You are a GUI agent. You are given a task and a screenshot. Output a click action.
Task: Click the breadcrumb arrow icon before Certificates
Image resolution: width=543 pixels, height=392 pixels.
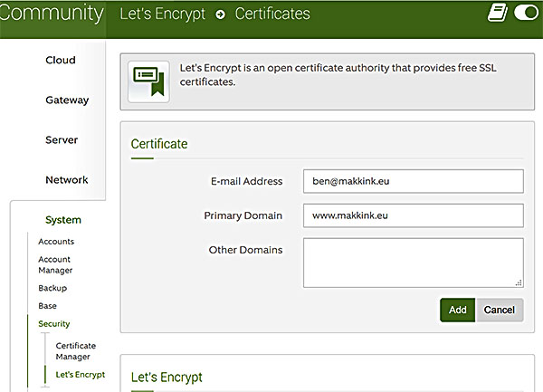(x=221, y=14)
